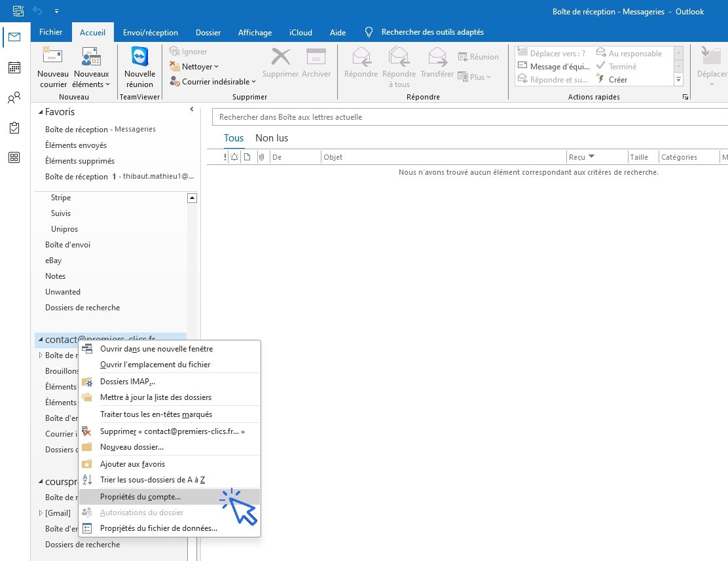Click Message d'équi... quick action

pyautogui.click(x=553, y=66)
